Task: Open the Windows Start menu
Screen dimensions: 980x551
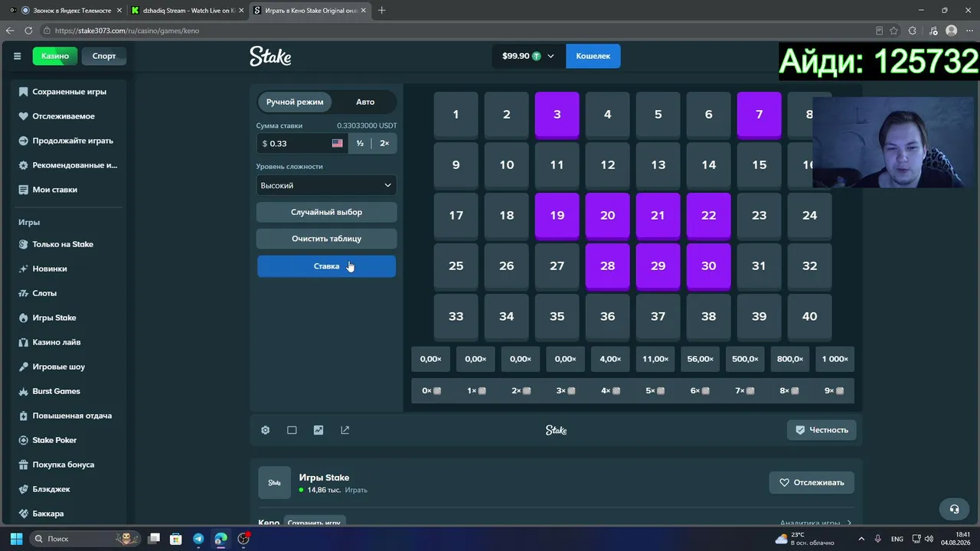Action: coord(16,539)
